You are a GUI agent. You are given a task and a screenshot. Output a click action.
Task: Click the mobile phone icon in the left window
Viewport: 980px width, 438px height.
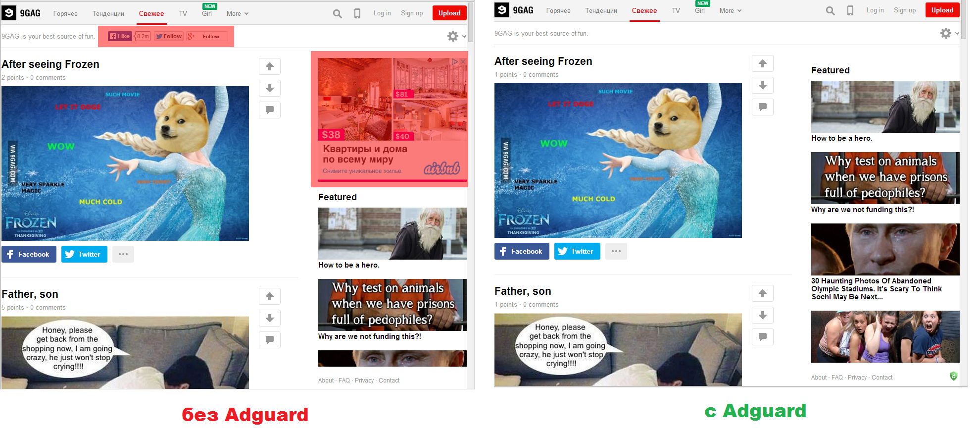357,13
